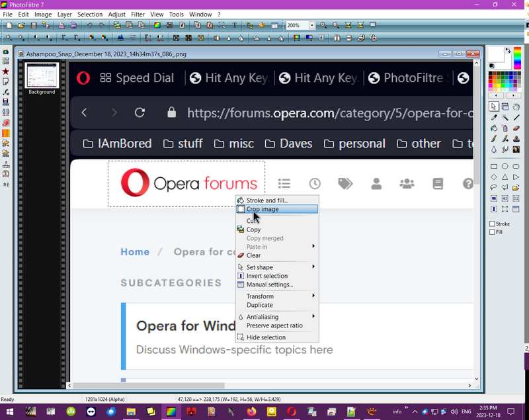Open the 200% zoom level dropdown
The image size is (529, 420).
click(311, 25)
